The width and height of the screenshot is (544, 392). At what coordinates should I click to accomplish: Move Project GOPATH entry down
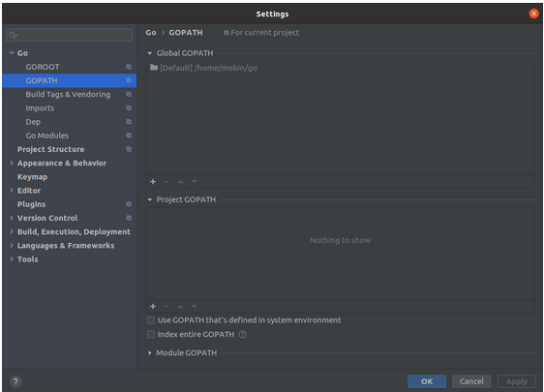tap(195, 306)
